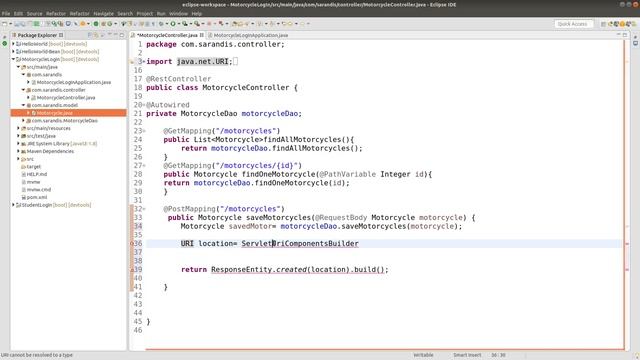The image size is (640, 360).
Task: Click the error marker on line 36
Action: click(132, 244)
